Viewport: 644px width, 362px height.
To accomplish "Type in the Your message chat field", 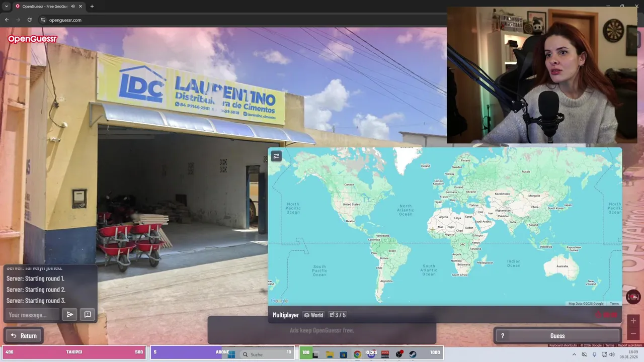I will (33, 315).
